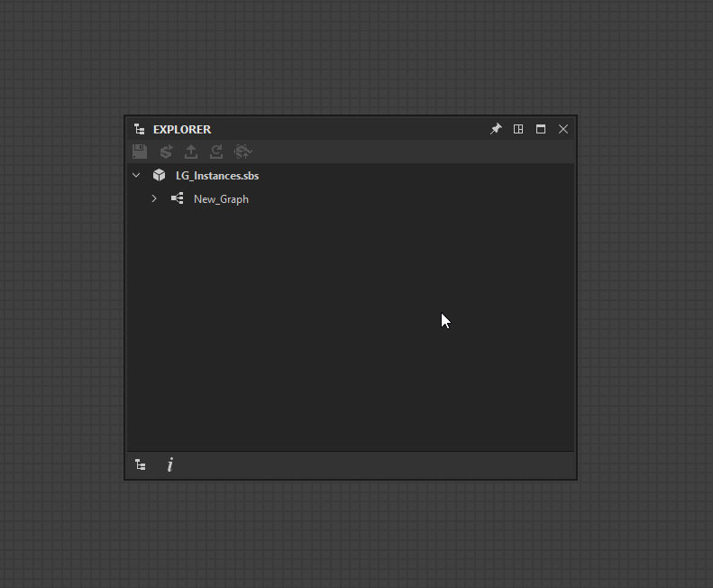Pin the Explorer panel
The image size is (713, 588).
point(496,129)
